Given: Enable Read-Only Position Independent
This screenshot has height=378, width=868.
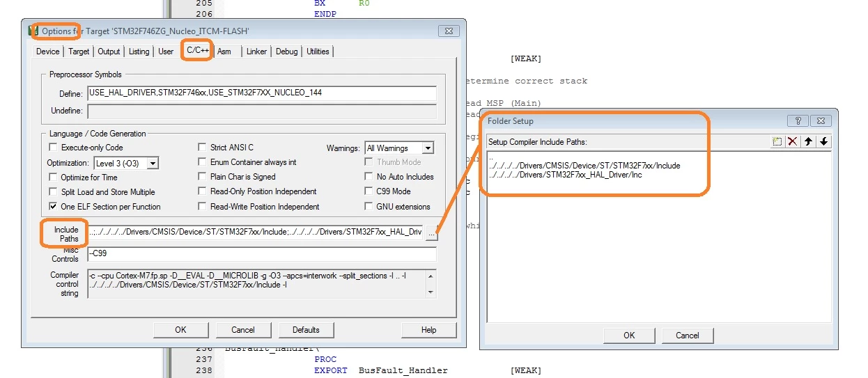Looking at the screenshot, I should (x=202, y=191).
